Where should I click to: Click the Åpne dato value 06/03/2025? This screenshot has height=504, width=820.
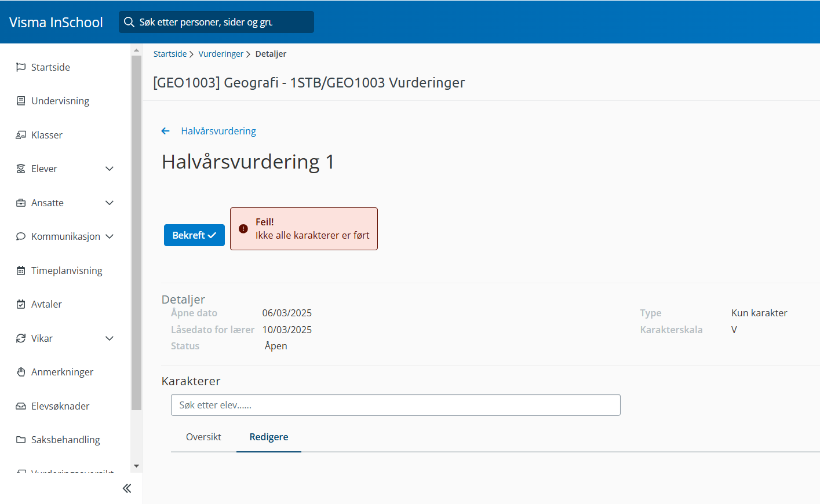click(287, 313)
